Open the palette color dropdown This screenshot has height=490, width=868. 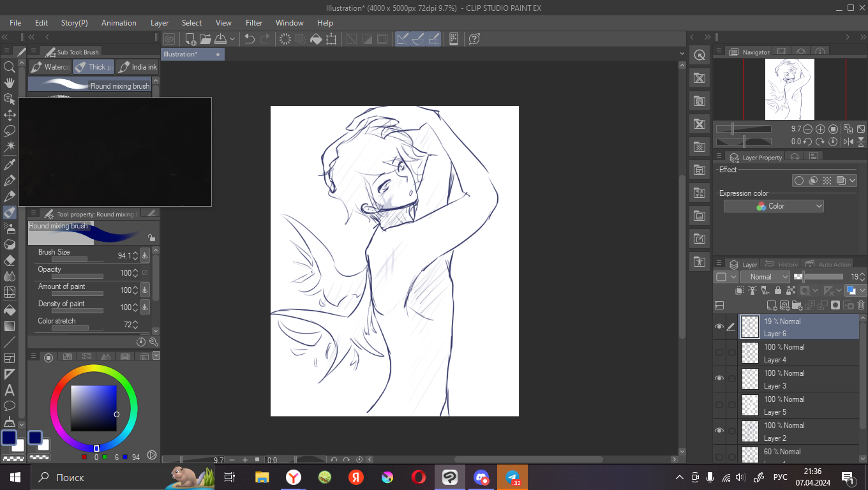[x=726, y=277]
